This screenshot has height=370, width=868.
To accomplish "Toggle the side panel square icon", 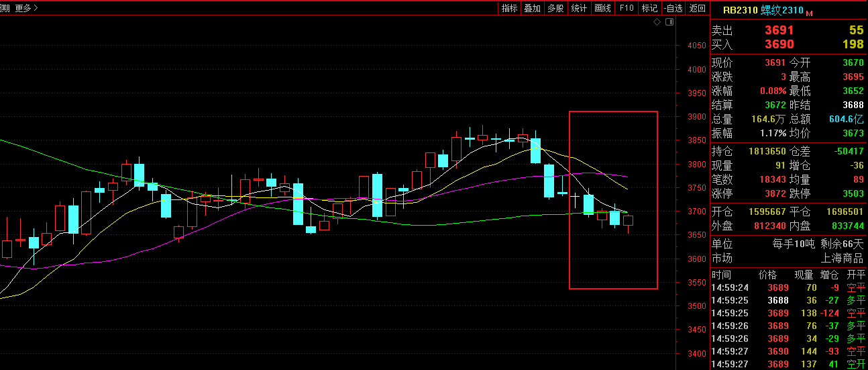I will (669, 22).
